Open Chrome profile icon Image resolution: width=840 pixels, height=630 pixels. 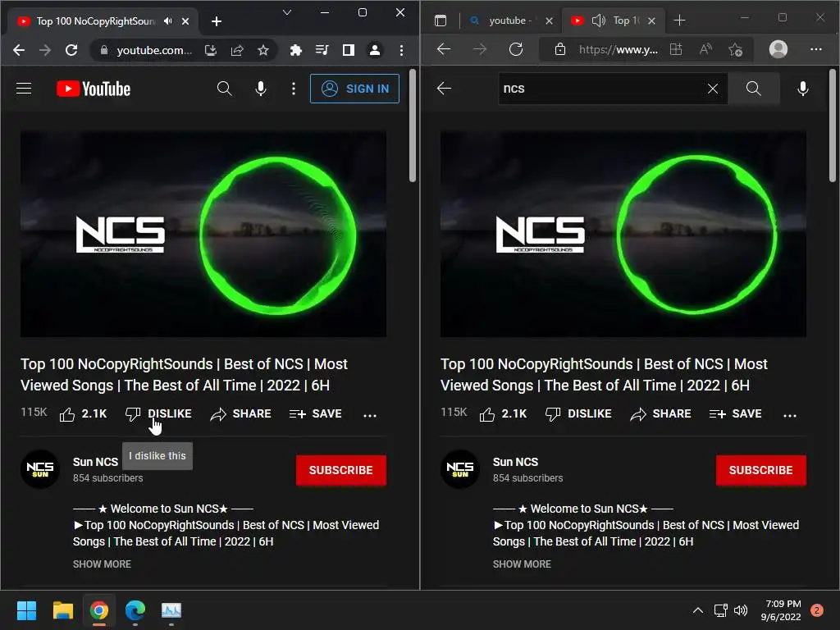point(374,50)
